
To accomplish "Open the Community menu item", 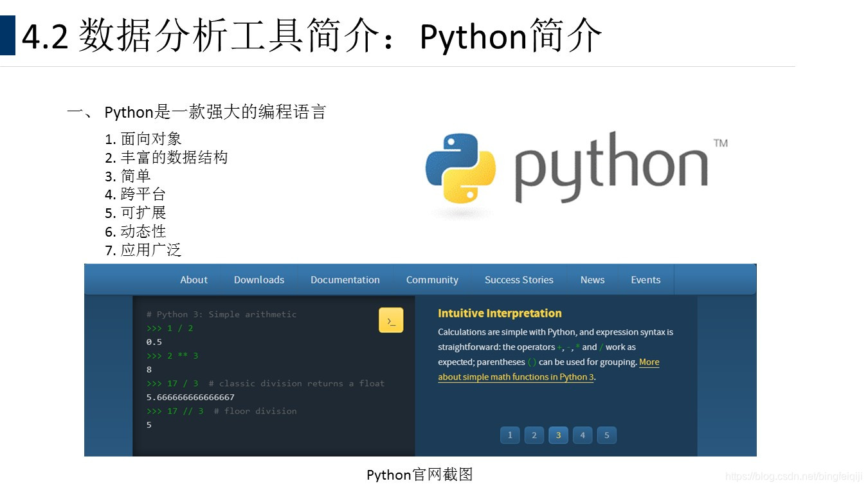I will [x=432, y=280].
